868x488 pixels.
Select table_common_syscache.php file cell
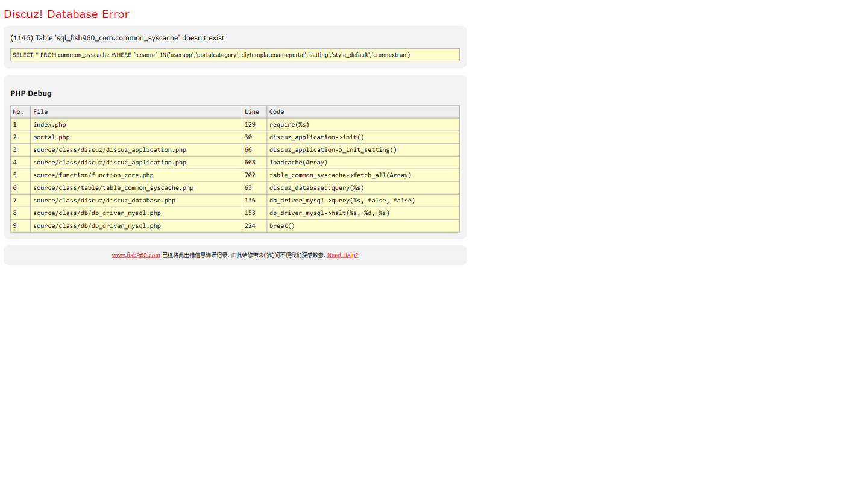tap(136, 188)
